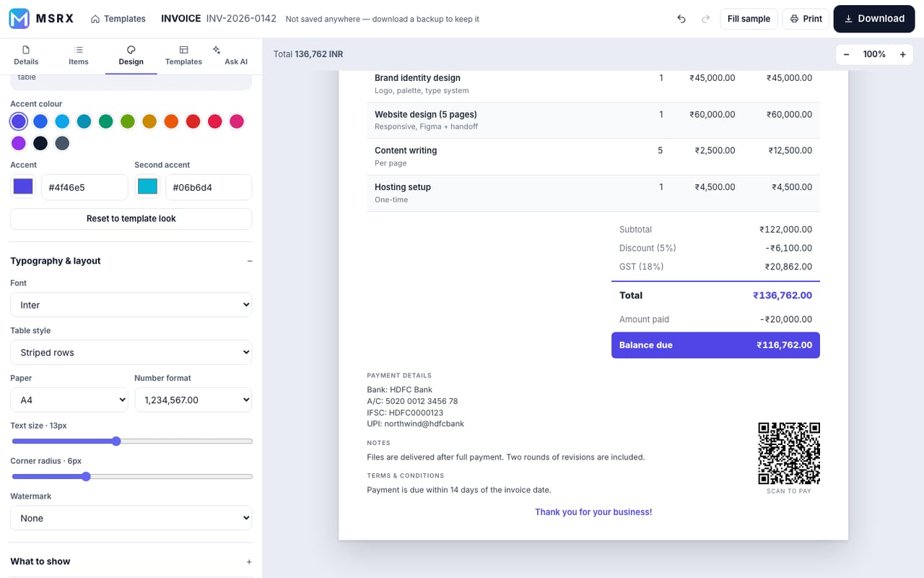924x578 pixels.
Task: Click the "Brand identity design" item row
Action: (593, 84)
